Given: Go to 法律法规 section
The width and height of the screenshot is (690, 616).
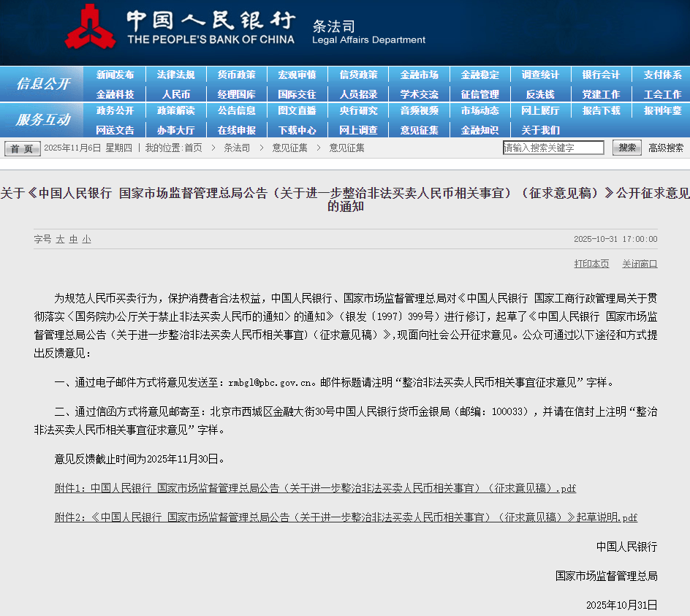Looking at the screenshot, I should (x=175, y=75).
